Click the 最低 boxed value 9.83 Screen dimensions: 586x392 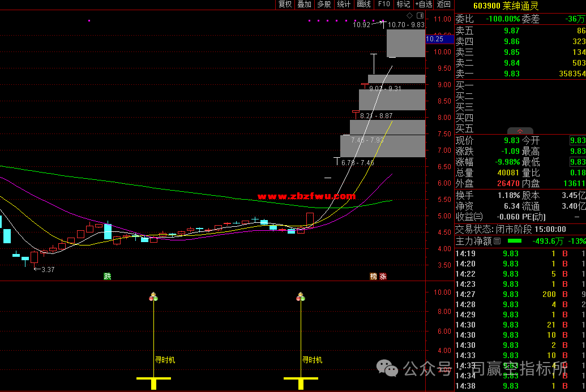(578, 162)
